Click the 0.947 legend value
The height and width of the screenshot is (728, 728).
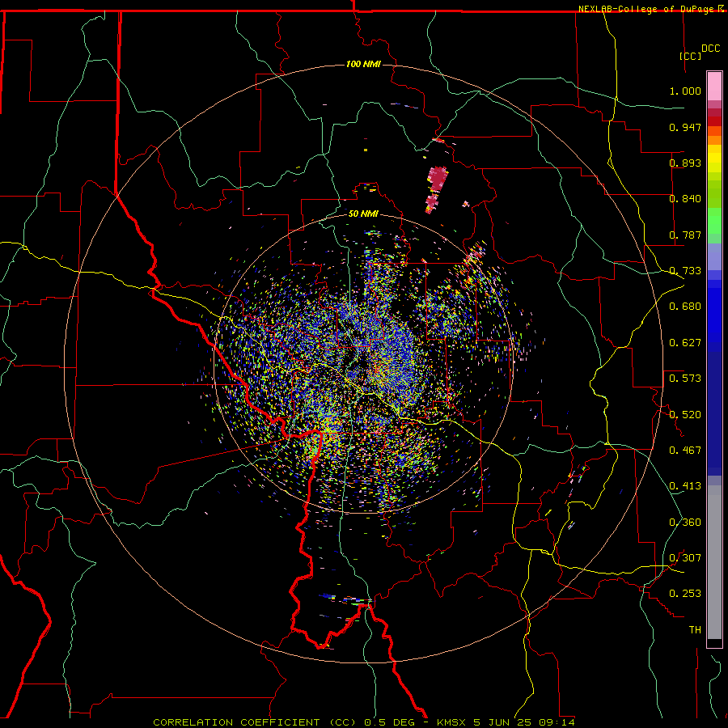pyautogui.click(x=685, y=127)
